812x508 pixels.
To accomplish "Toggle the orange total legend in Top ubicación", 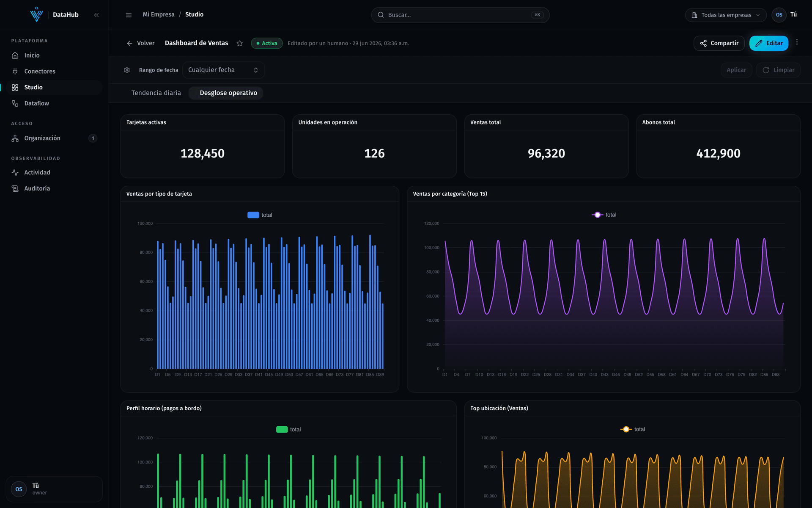I will [x=633, y=429].
